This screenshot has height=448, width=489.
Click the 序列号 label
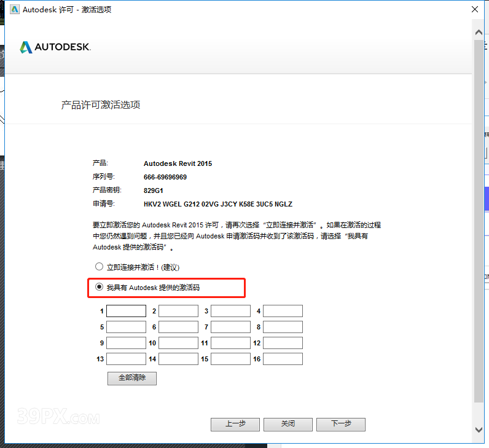pos(104,177)
